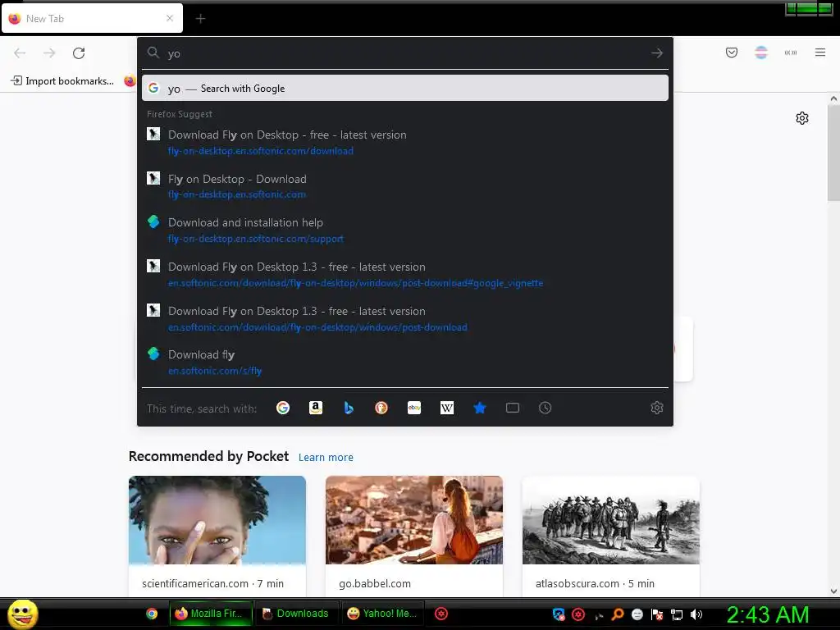Search this time with Google icon
This screenshot has width=840, height=630.
(x=283, y=409)
